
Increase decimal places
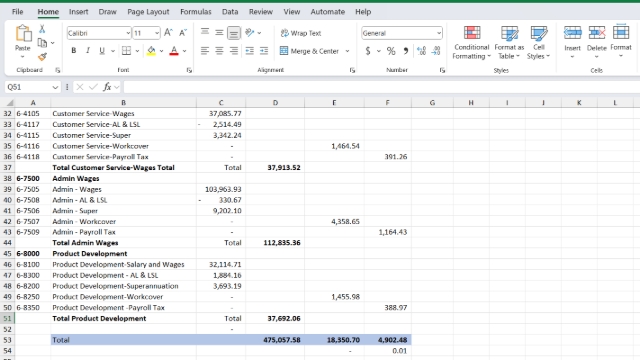(421, 51)
